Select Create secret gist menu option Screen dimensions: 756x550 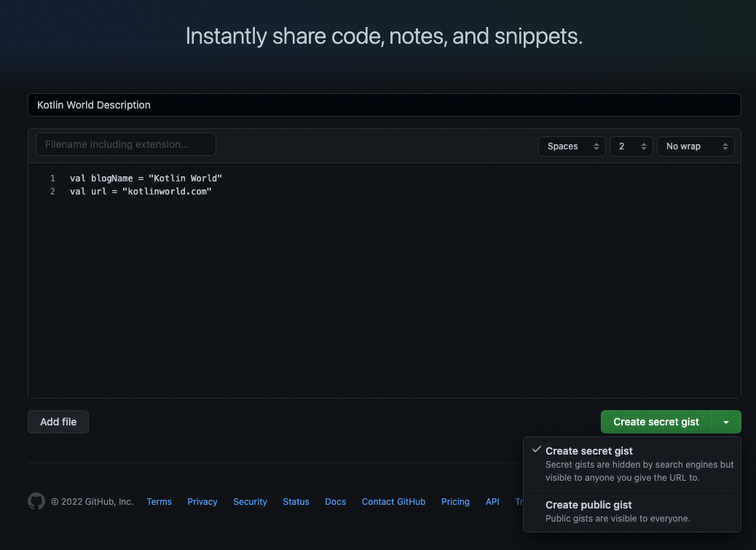pyautogui.click(x=632, y=464)
